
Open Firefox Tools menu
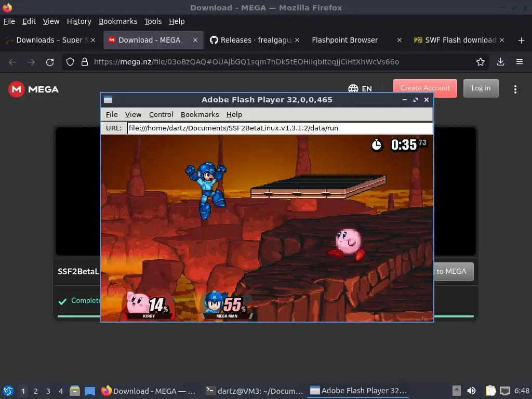click(153, 21)
